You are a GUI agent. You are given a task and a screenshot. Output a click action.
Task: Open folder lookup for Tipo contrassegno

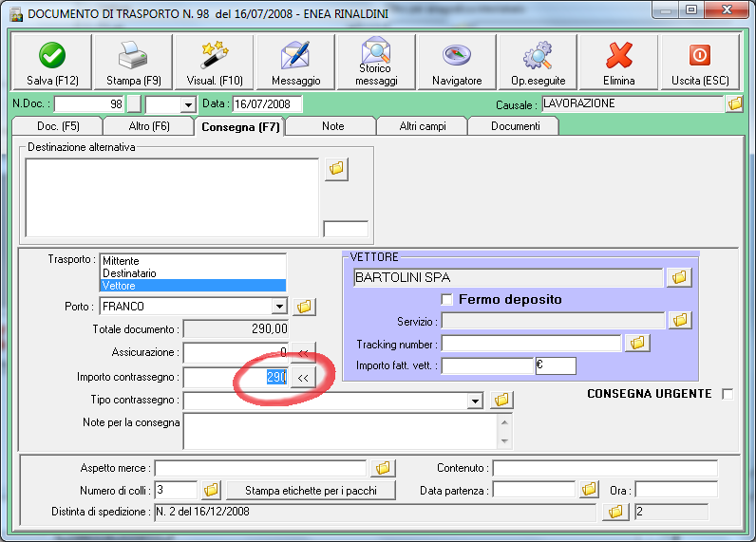click(501, 400)
